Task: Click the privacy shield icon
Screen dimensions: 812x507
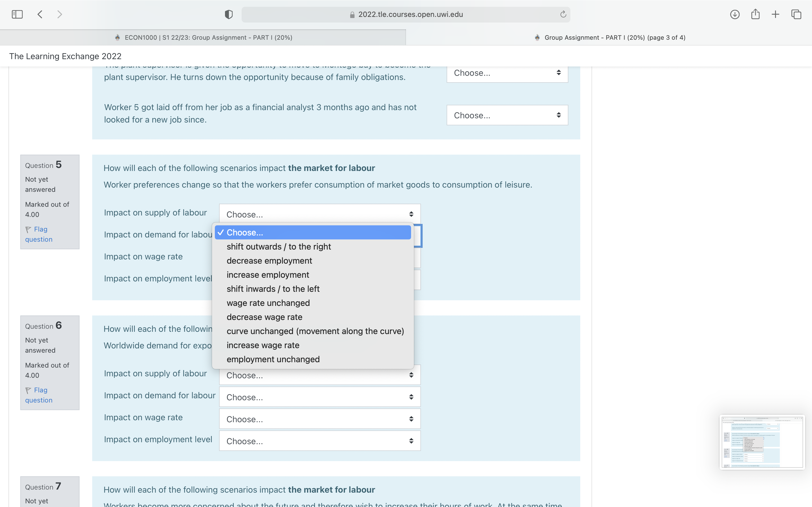Action: 228,14
